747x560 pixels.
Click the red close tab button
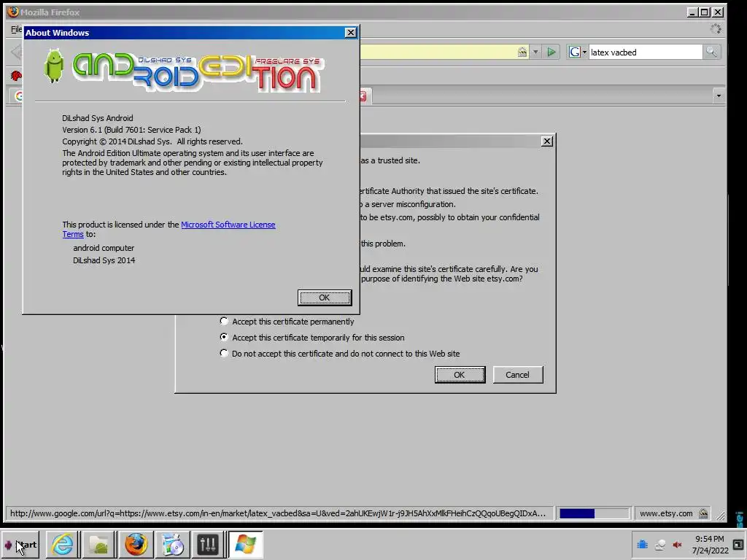(363, 96)
